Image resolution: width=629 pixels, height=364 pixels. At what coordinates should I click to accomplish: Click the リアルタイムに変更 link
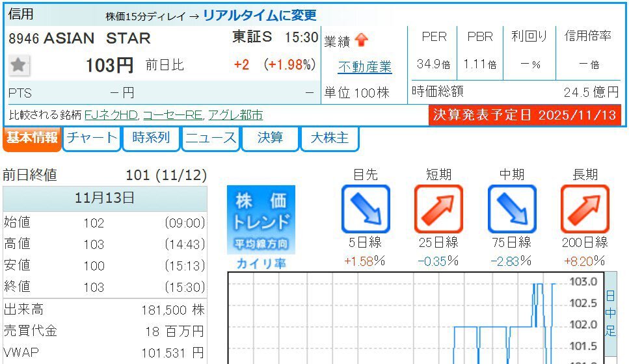(260, 15)
